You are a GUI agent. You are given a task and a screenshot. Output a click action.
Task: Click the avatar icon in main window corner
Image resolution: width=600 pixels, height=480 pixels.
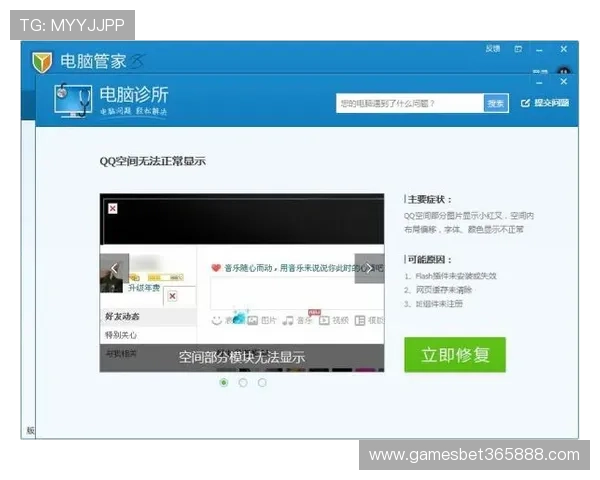[x=564, y=71]
